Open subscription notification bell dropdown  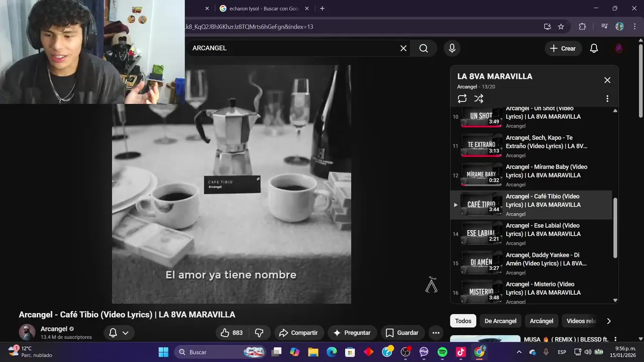119,333
